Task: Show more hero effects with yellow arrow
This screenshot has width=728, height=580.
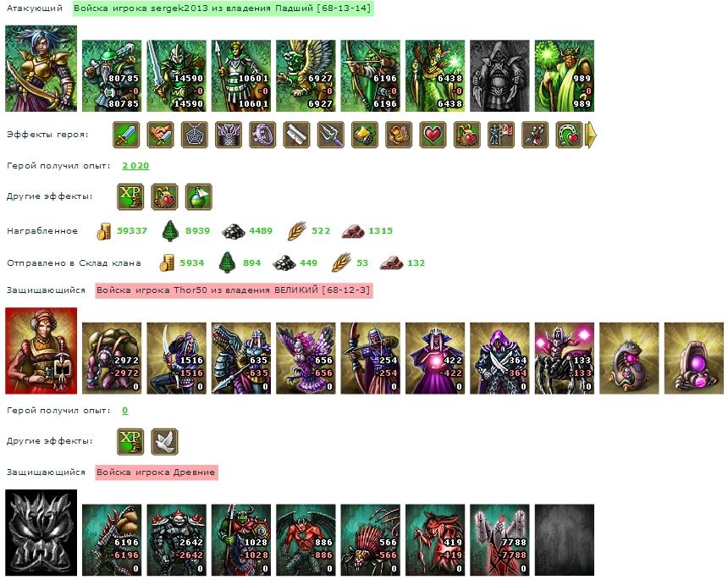Action: [x=590, y=135]
